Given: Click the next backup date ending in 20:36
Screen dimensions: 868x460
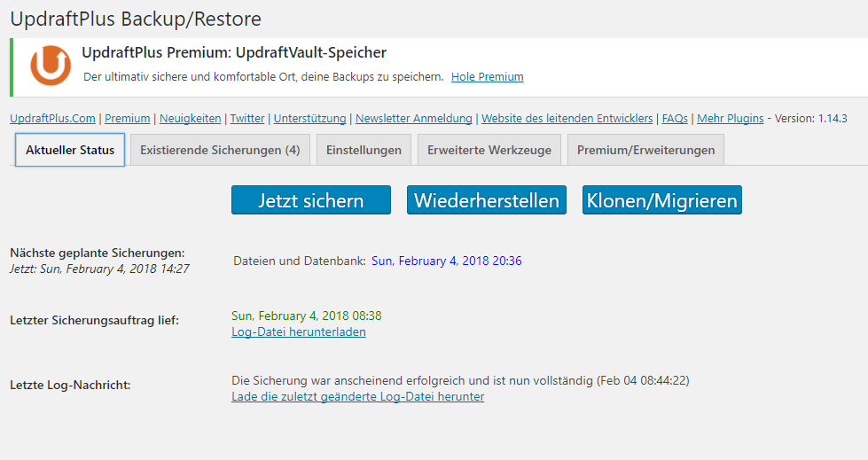Looking at the screenshot, I should [x=446, y=261].
